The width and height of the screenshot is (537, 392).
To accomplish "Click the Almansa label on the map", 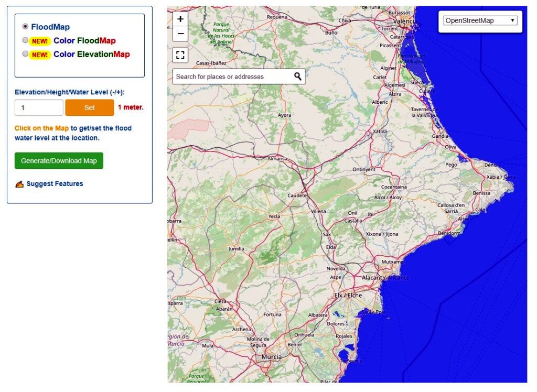I will [x=277, y=159].
